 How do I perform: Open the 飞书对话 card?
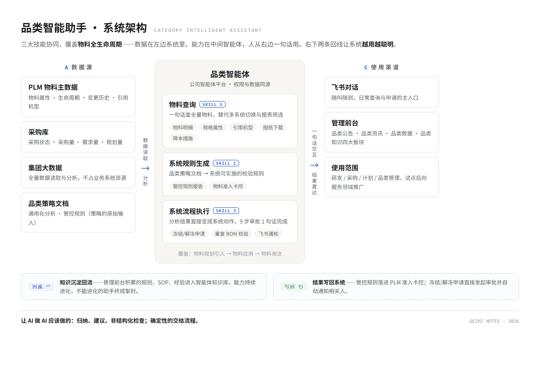(381, 92)
